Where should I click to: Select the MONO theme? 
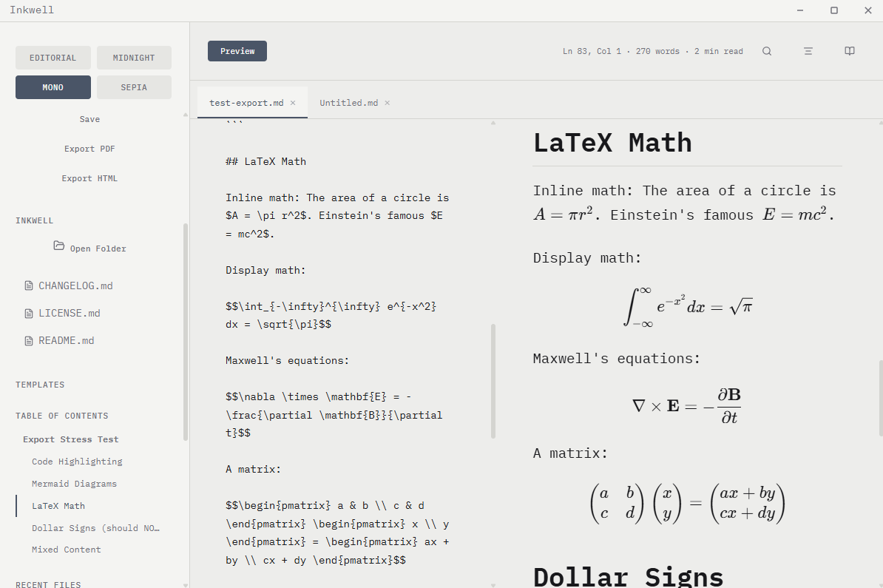point(53,87)
